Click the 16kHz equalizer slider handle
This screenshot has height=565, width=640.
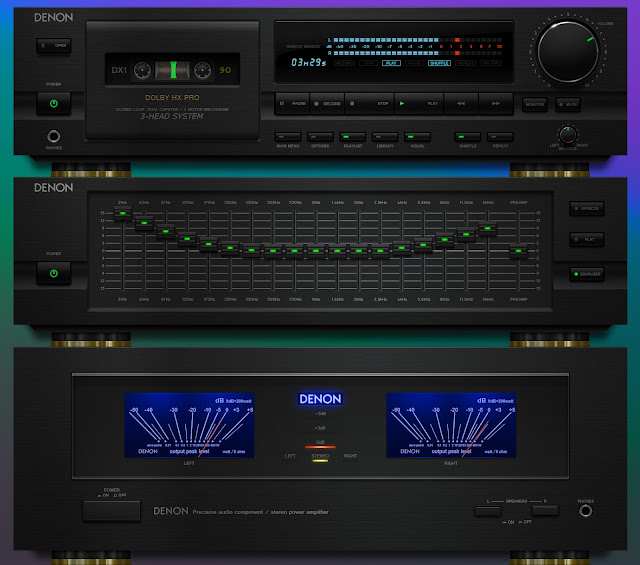click(487, 228)
